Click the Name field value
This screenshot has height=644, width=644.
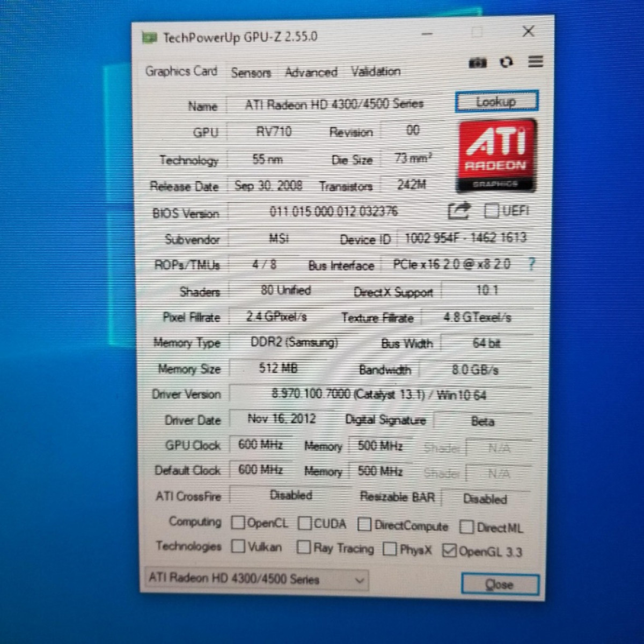(334, 104)
